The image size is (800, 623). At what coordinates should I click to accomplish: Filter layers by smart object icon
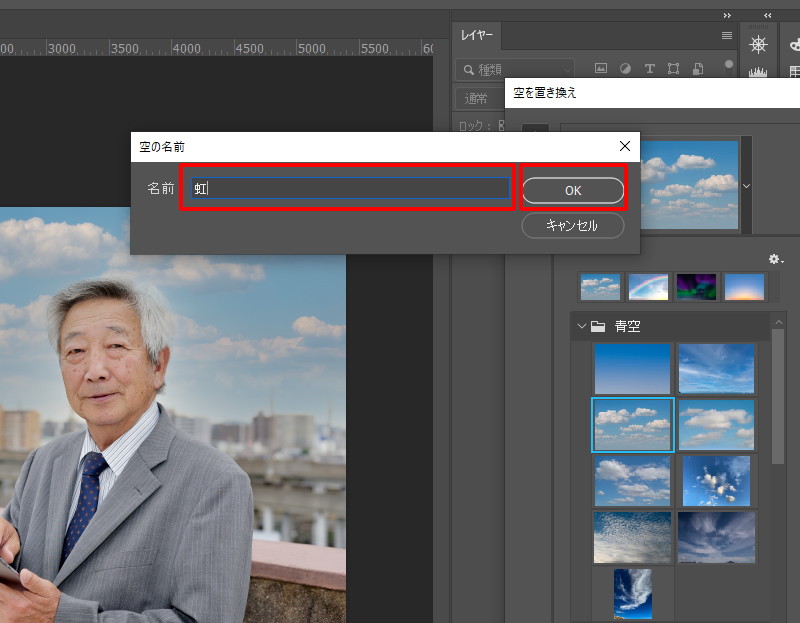pos(698,69)
